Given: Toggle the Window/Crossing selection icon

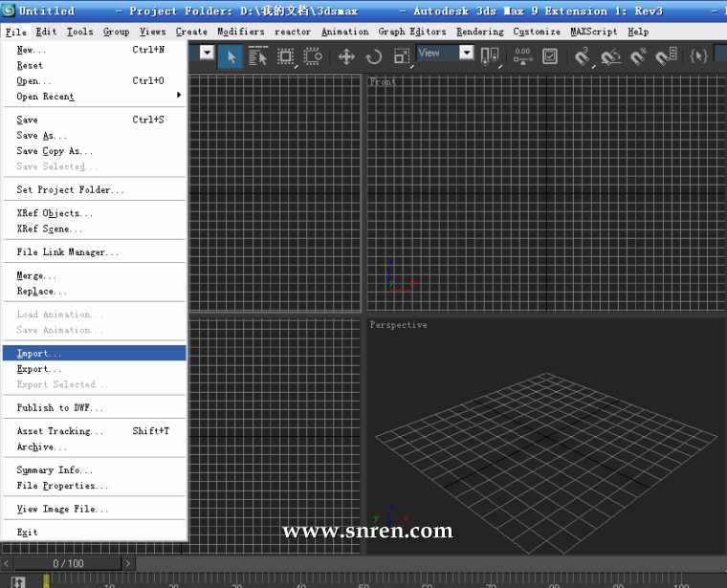Looking at the screenshot, I should [x=313, y=57].
